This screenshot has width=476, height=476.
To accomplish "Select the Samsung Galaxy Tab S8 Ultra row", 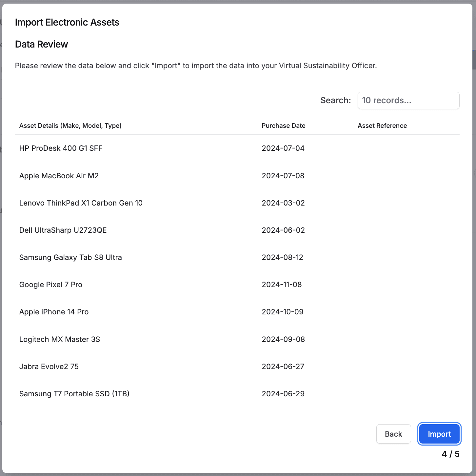I will point(70,257).
